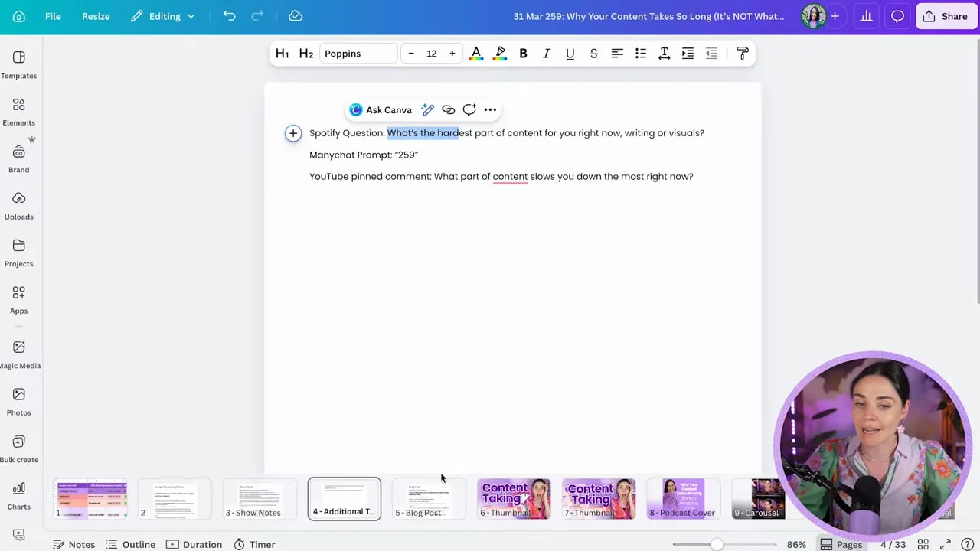Select page 2 thumbnail
Viewport: 980px width, 551px height.
coord(175,499)
